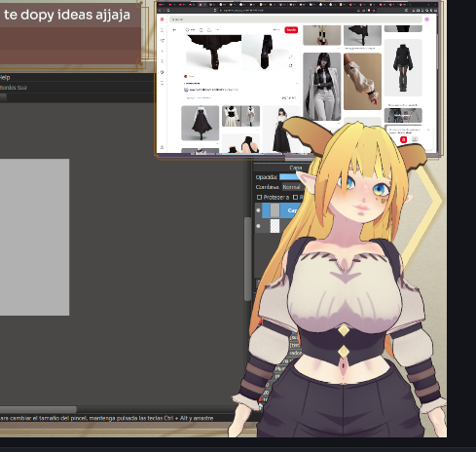Open the black gown dress pin thumbnail
Screen dimensions: 476x452
[x=200, y=123]
